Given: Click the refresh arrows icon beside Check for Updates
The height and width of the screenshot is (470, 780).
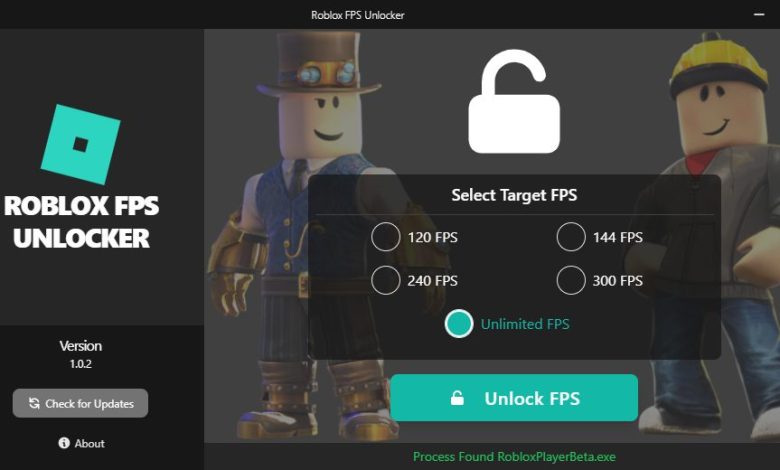Looking at the screenshot, I should [34, 403].
